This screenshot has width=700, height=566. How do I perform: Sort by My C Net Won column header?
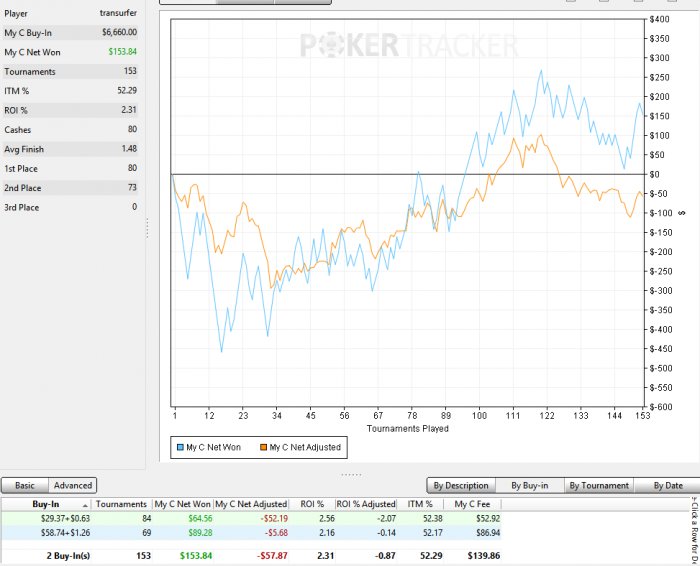tap(183, 504)
